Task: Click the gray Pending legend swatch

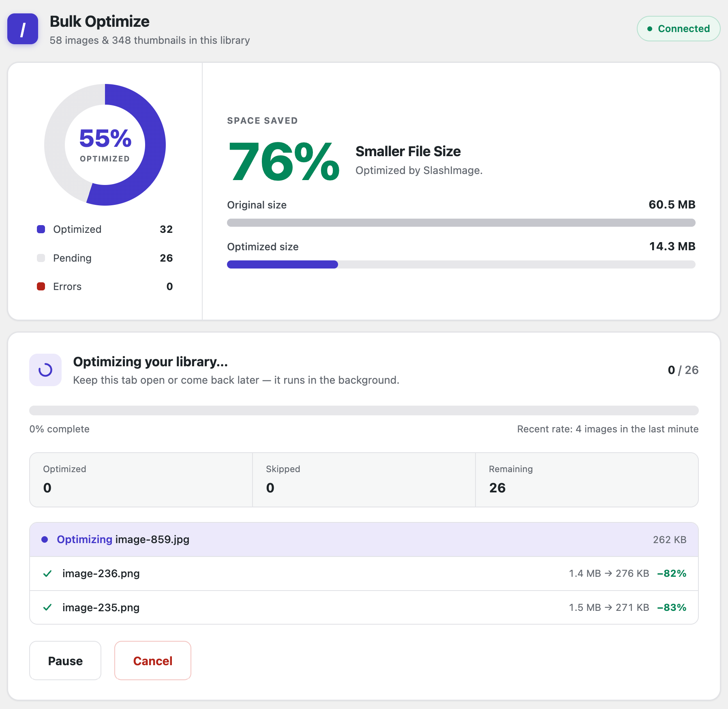Action: click(x=41, y=258)
